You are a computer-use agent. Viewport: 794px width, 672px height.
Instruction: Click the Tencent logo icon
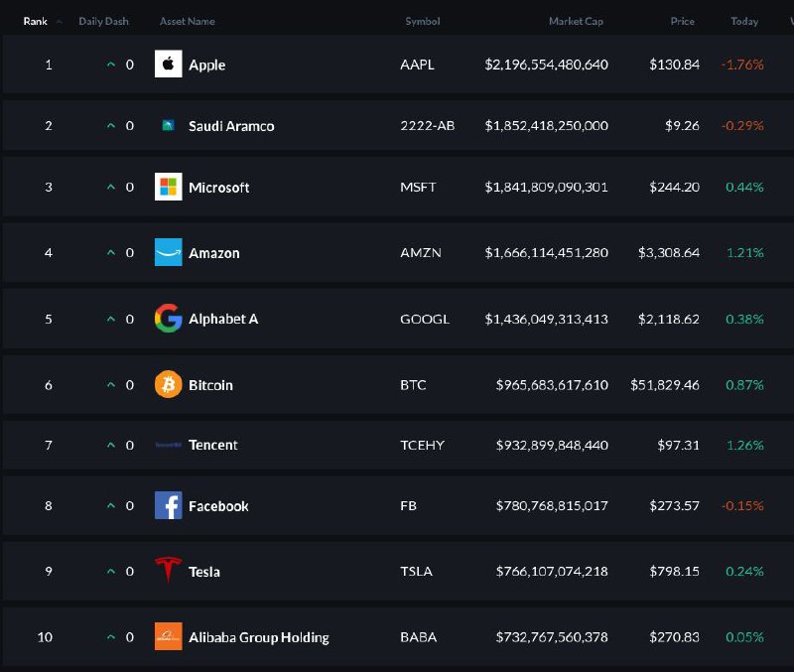click(169, 445)
